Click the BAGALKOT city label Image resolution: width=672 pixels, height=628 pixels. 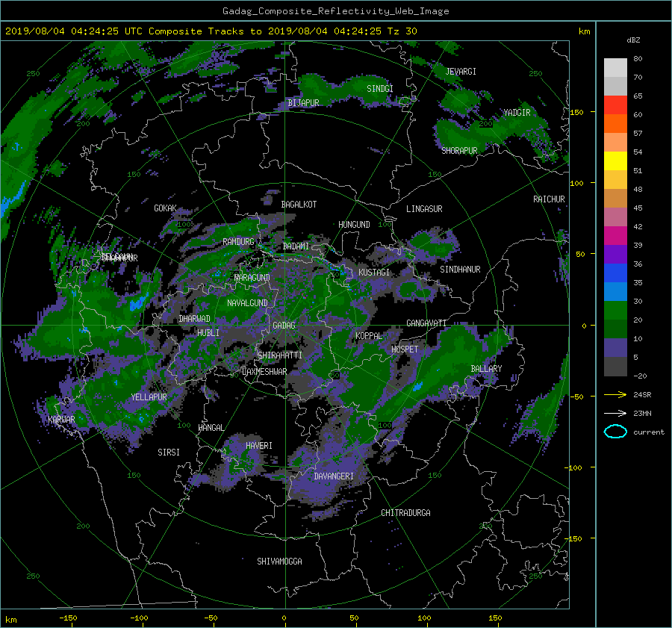coord(299,205)
